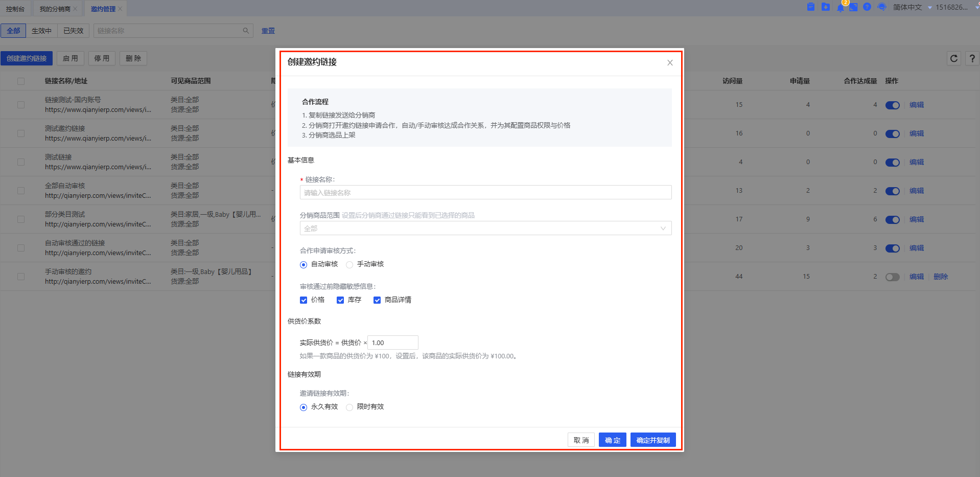
Task: Close the 创建邀约链接 dialog with the X
Action: click(x=670, y=62)
